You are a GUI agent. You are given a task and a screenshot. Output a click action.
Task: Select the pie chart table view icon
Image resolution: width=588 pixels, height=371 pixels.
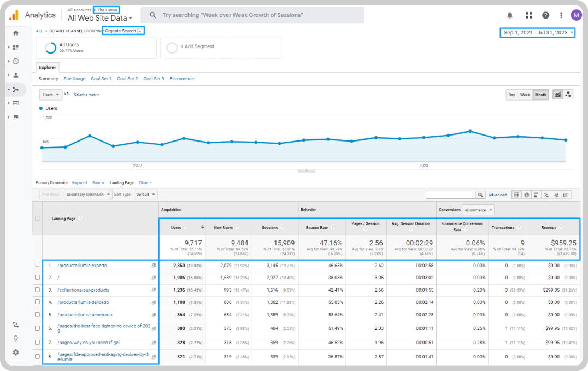click(526, 195)
